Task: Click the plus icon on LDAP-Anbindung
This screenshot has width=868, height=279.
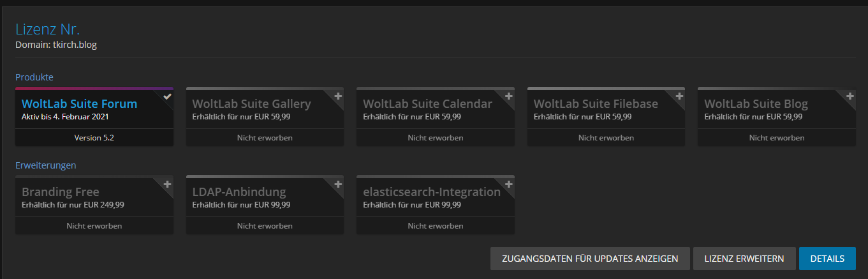Action: pos(338,185)
